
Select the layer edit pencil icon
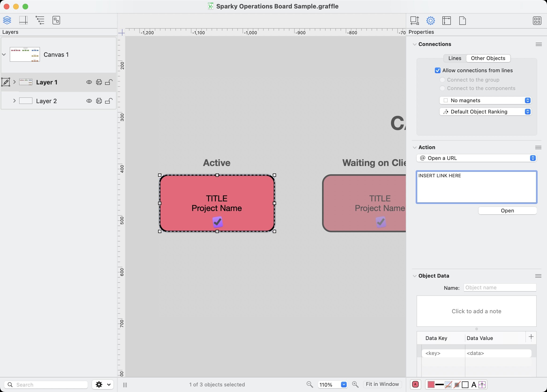6,82
